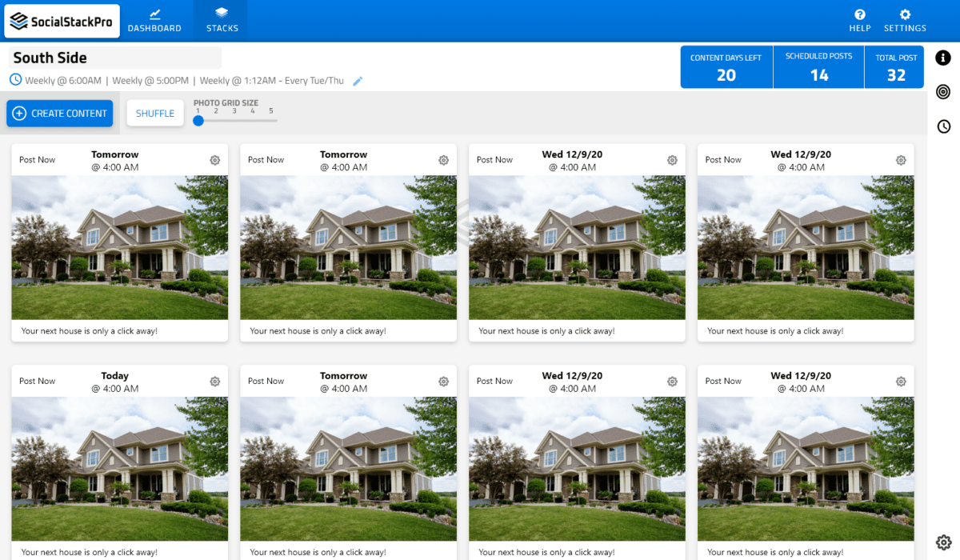Viewport: 960px width, 560px height.
Task: Click the SocialStackPro logo
Action: point(62,22)
